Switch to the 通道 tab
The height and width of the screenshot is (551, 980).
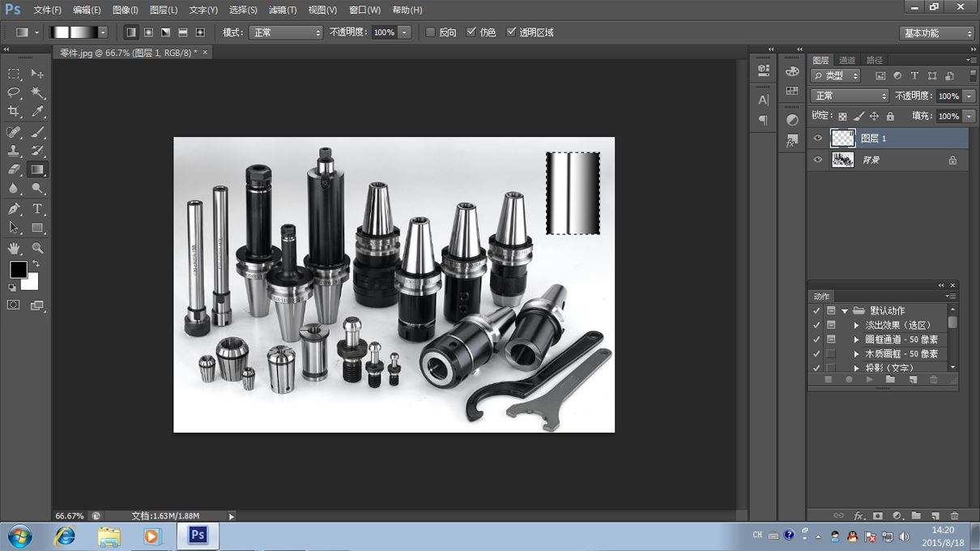(x=847, y=60)
